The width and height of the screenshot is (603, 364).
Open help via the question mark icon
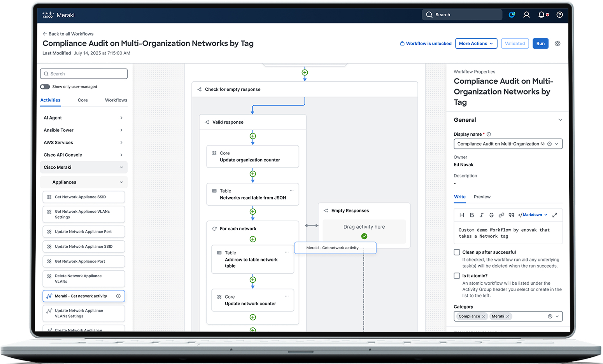point(559,14)
